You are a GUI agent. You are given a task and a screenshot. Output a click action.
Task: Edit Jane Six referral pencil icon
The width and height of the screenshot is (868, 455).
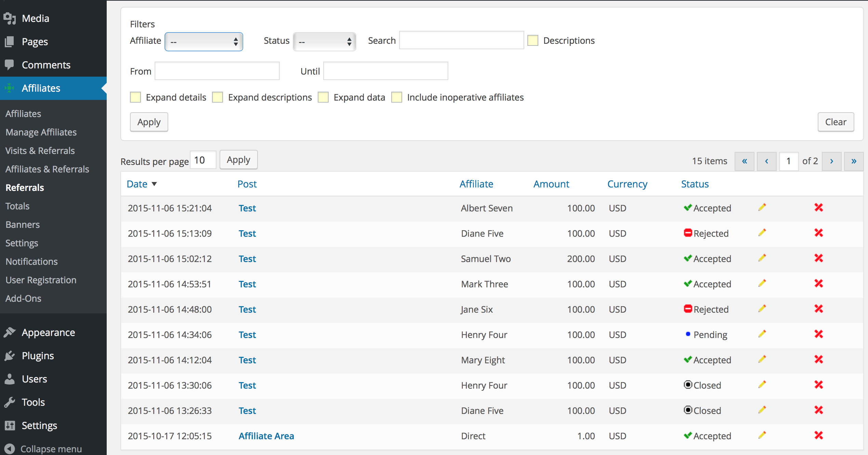pyautogui.click(x=762, y=309)
